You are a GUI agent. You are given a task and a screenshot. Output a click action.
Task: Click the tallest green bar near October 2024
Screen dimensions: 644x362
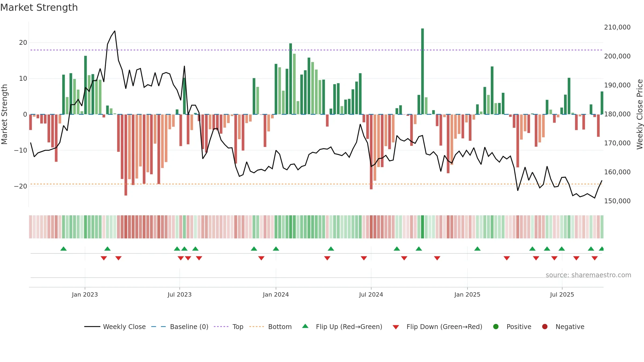422,71
